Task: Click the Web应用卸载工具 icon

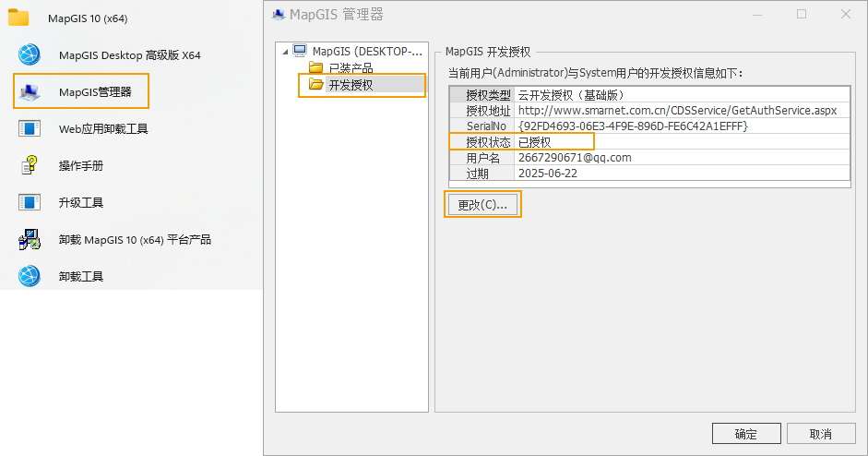Action: click(29, 128)
